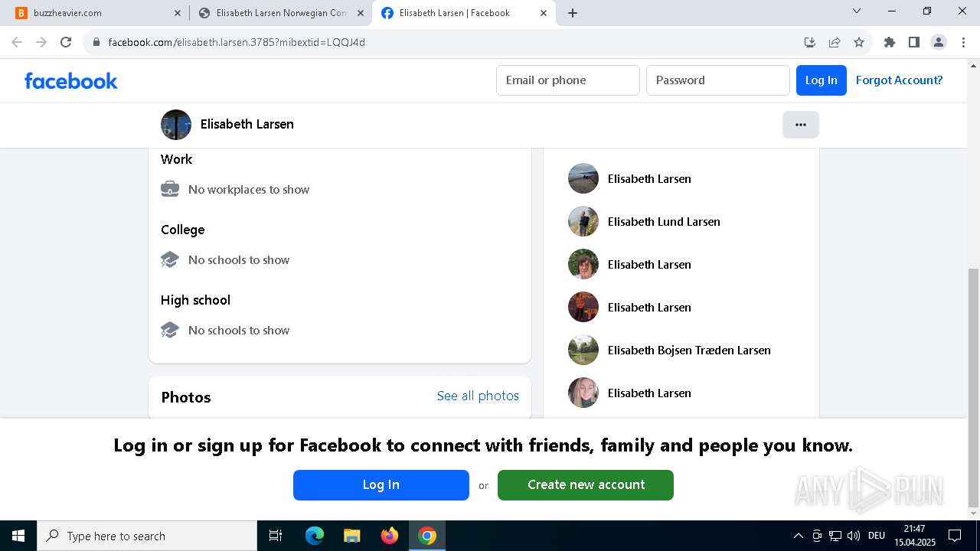
Task: Open the Chrome profile avatar
Action: pos(939,42)
